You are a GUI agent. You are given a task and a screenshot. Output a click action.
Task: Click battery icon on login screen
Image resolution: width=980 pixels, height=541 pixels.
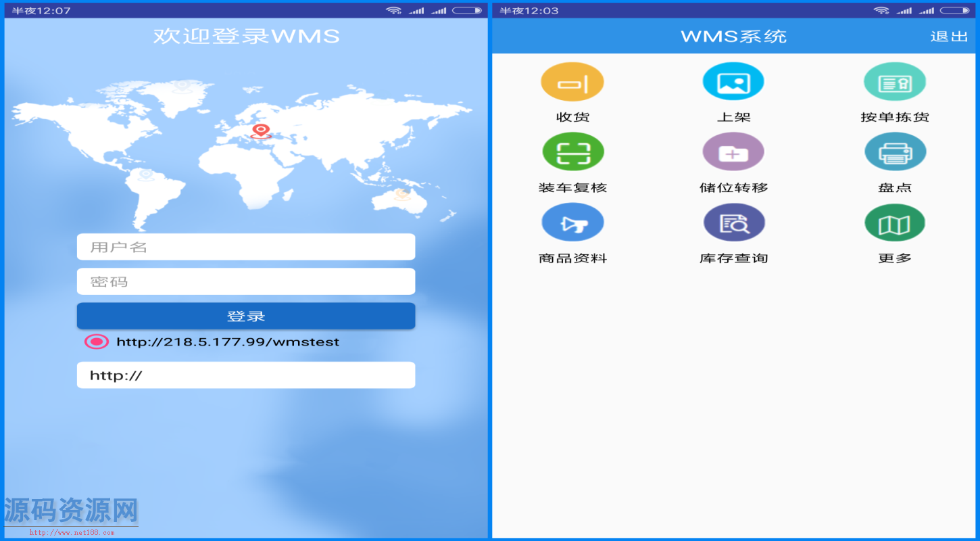[x=467, y=10]
